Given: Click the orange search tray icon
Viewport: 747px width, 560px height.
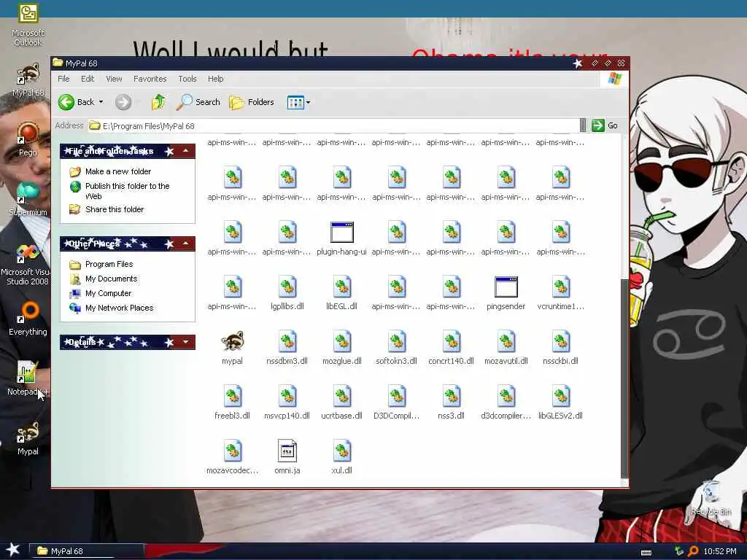Looking at the screenshot, I should click(x=693, y=551).
